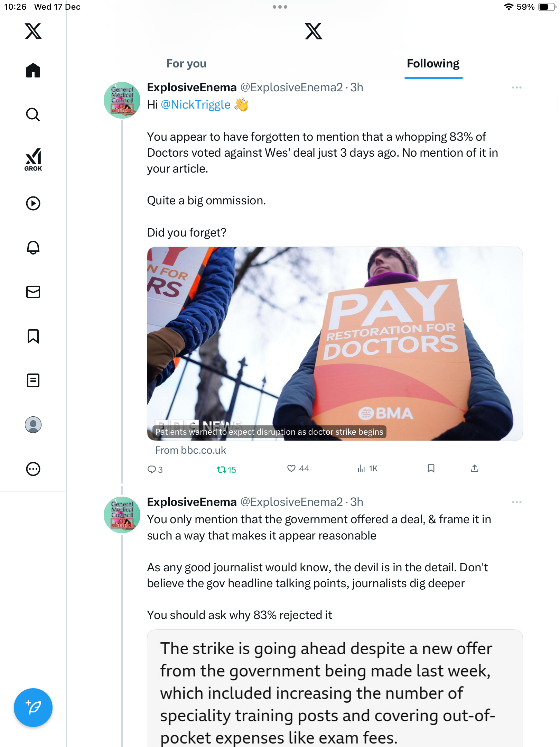This screenshot has height=747, width=560.
Task: Switch to the For you tab
Action: 186,64
